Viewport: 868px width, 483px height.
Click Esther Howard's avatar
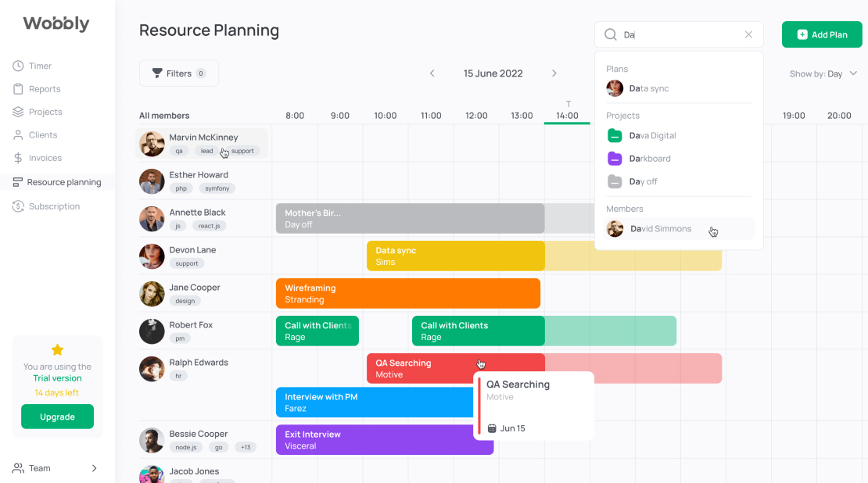coord(152,181)
